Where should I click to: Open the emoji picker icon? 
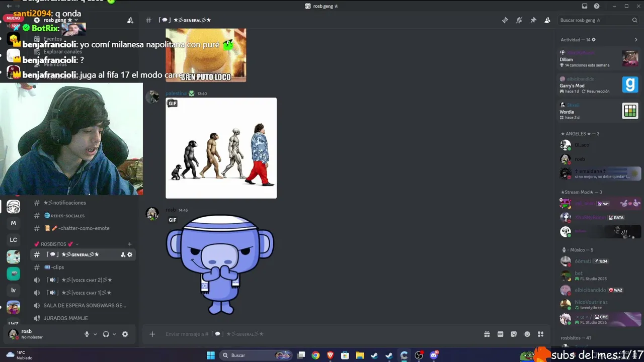pos(527,334)
